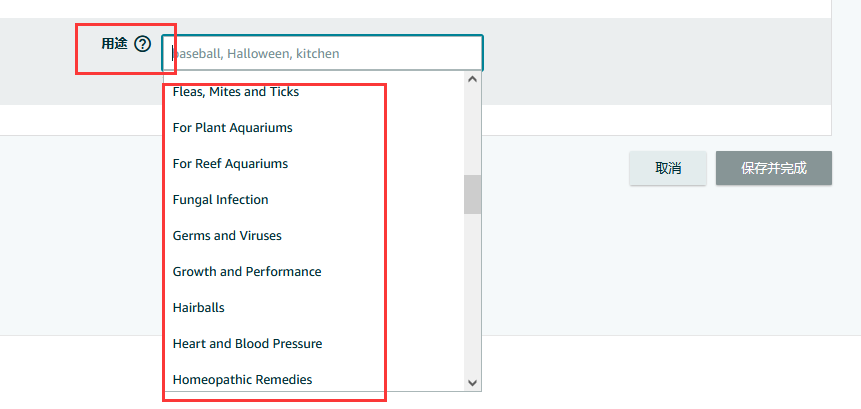This screenshot has height=409, width=861.
Task: Focus the 用途 keyword input field
Action: click(x=322, y=53)
